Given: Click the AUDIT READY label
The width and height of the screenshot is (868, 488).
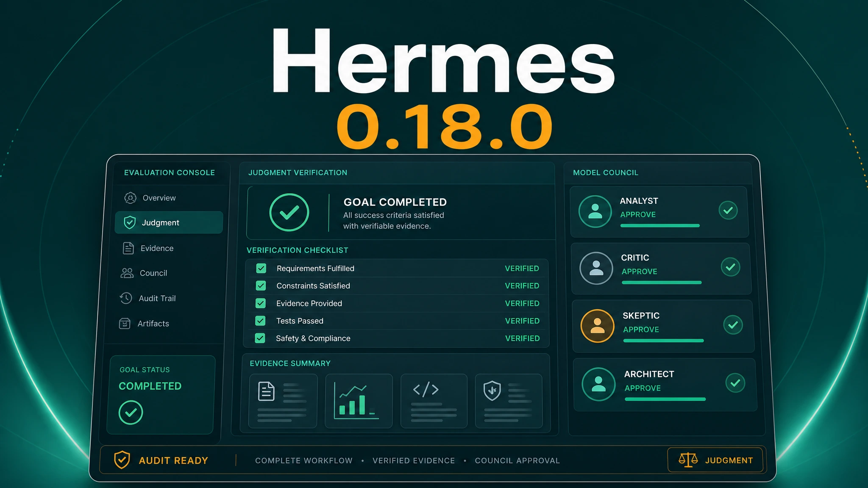Looking at the screenshot, I should (173, 460).
